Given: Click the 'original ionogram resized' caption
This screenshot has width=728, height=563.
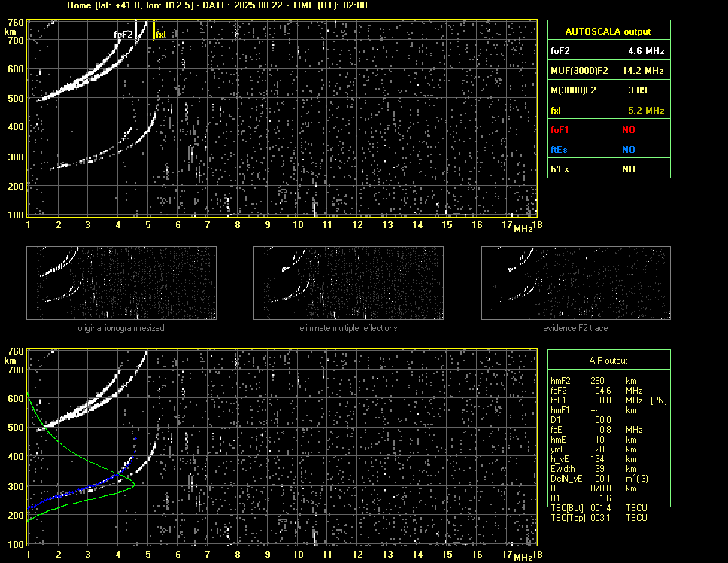Looking at the screenshot, I should [x=121, y=328].
